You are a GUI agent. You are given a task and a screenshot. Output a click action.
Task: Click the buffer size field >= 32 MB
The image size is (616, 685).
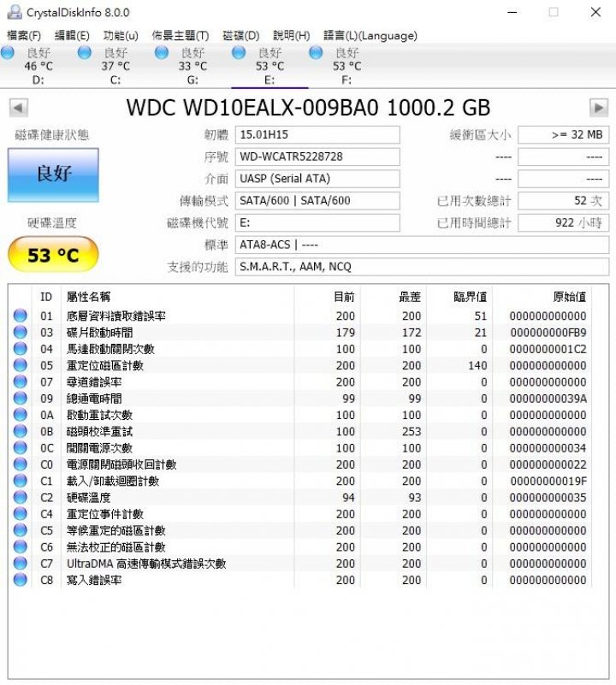click(x=564, y=134)
